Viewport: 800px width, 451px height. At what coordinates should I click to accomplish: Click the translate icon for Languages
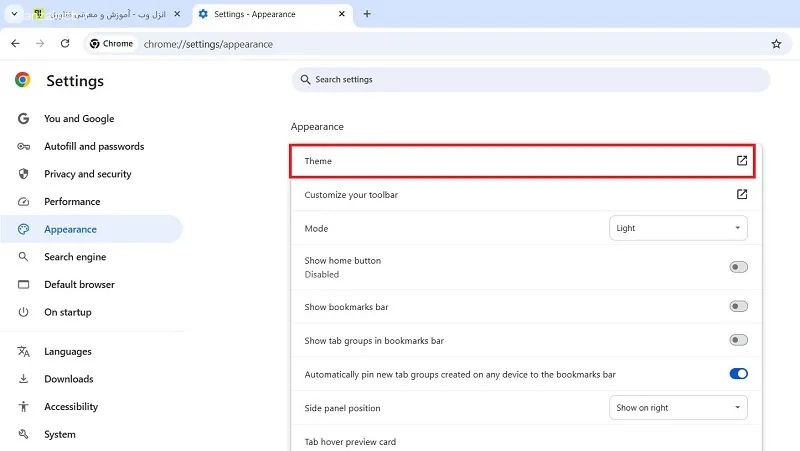pos(23,351)
